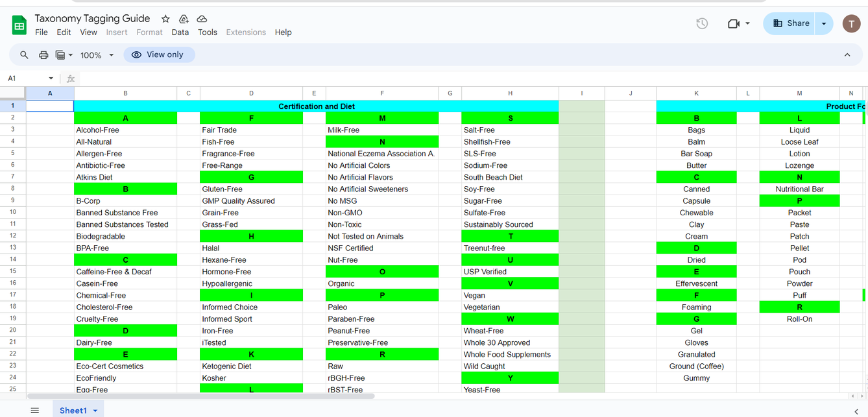The image size is (868, 417).
Task: Select cell Preservative-Free
Action: (x=382, y=342)
